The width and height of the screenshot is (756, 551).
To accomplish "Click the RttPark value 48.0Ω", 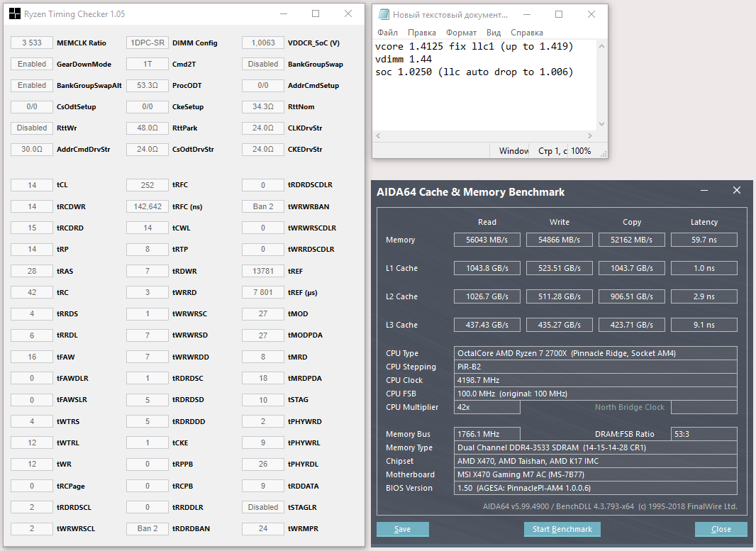I will point(148,128).
